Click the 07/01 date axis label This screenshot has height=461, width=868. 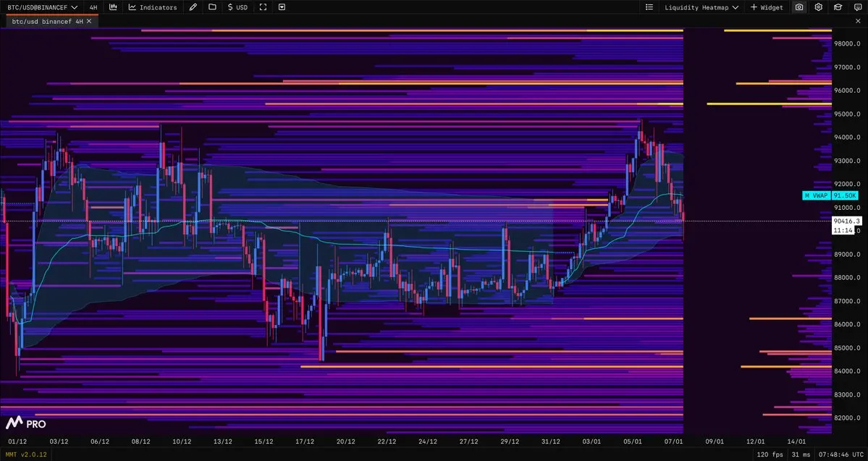tap(674, 441)
